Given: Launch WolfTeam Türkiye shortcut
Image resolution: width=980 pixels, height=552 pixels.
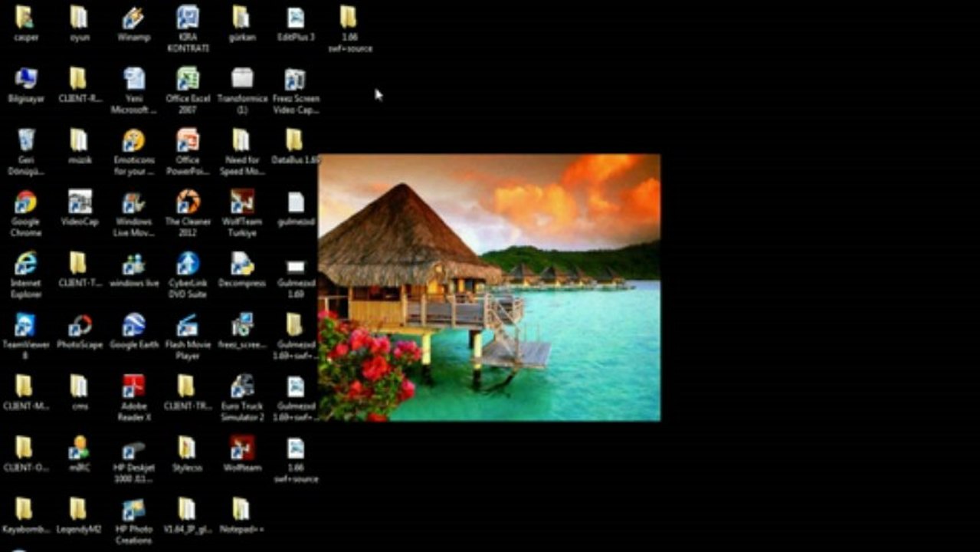Looking at the screenshot, I should [241, 202].
